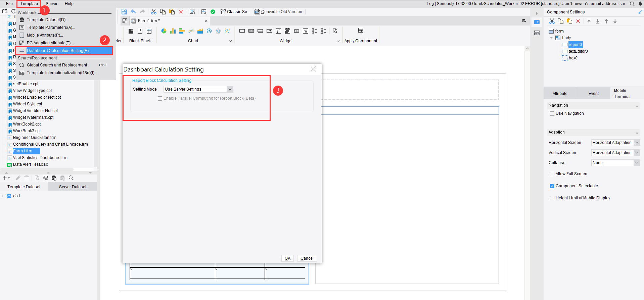Expand the Widget group dropdown arrow
This screenshot has height=300, width=644.
point(338,41)
